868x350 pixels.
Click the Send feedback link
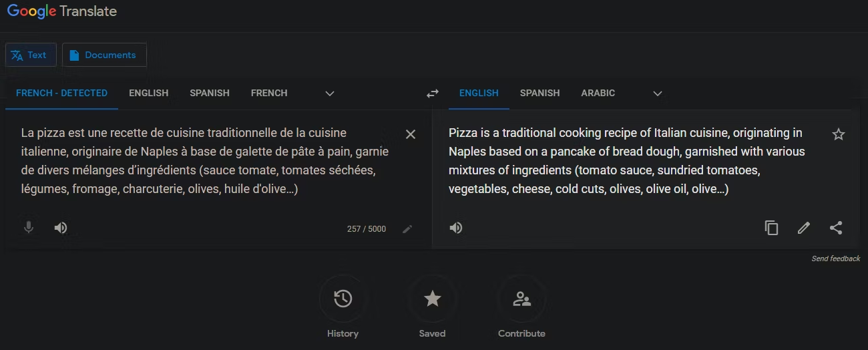coord(835,258)
